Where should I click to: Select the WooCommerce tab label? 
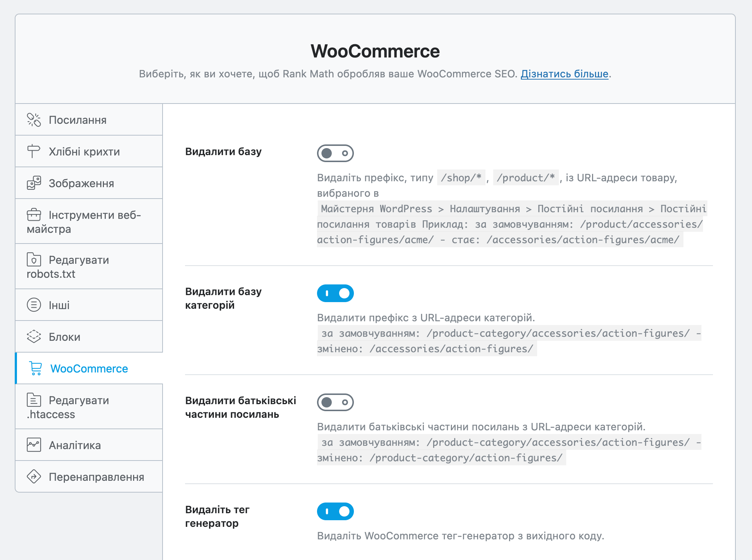click(x=89, y=368)
